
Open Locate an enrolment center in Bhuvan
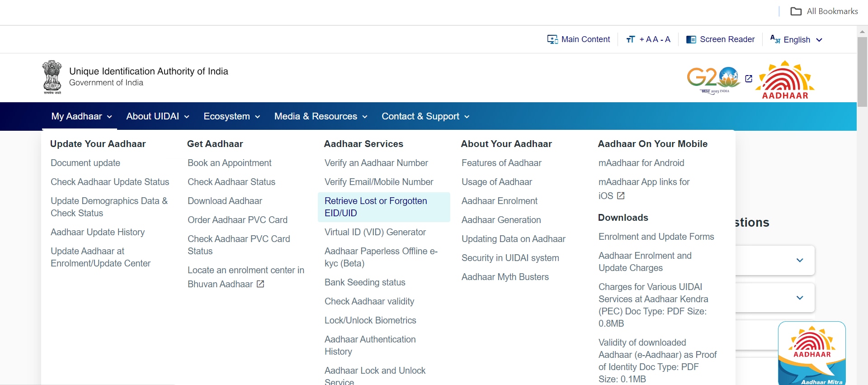click(246, 277)
